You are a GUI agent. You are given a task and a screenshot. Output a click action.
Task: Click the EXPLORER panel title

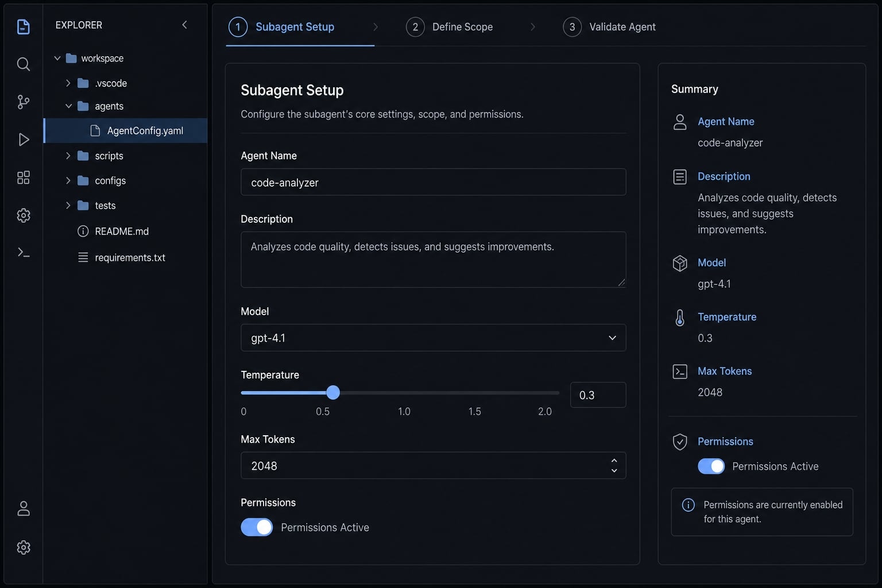click(79, 25)
